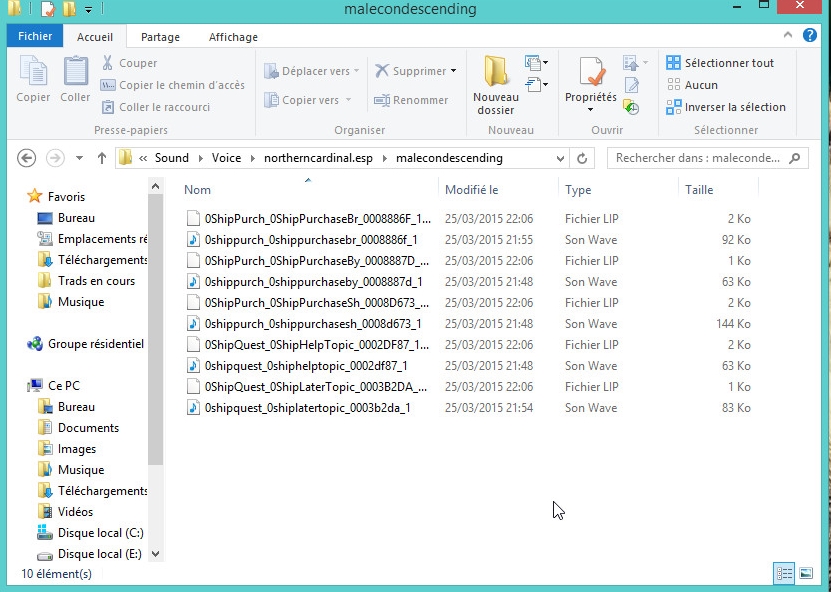831x592 pixels.
Task: Sort by the Modifié le column header
Action: [x=471, y=190]
